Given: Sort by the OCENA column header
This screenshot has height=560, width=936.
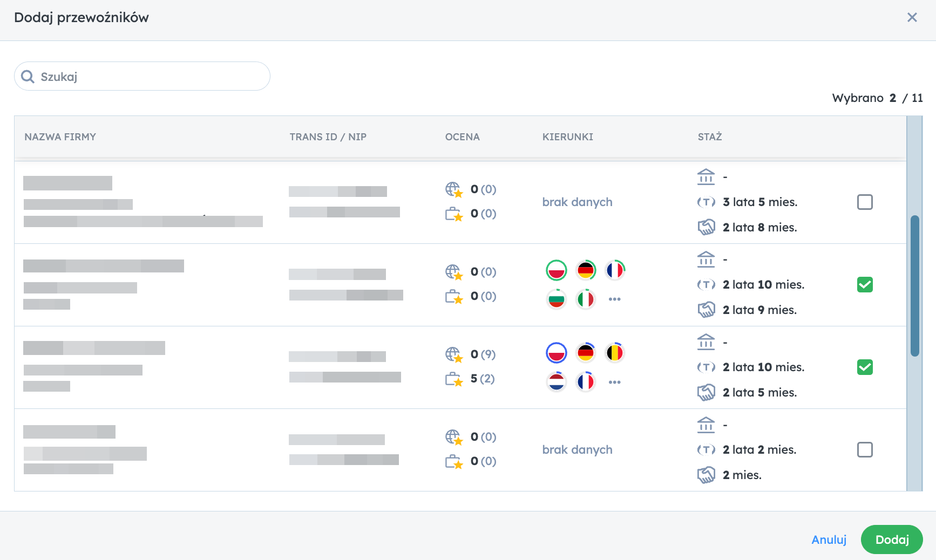Looking at the screenshot, I should [x=463, y=137].
